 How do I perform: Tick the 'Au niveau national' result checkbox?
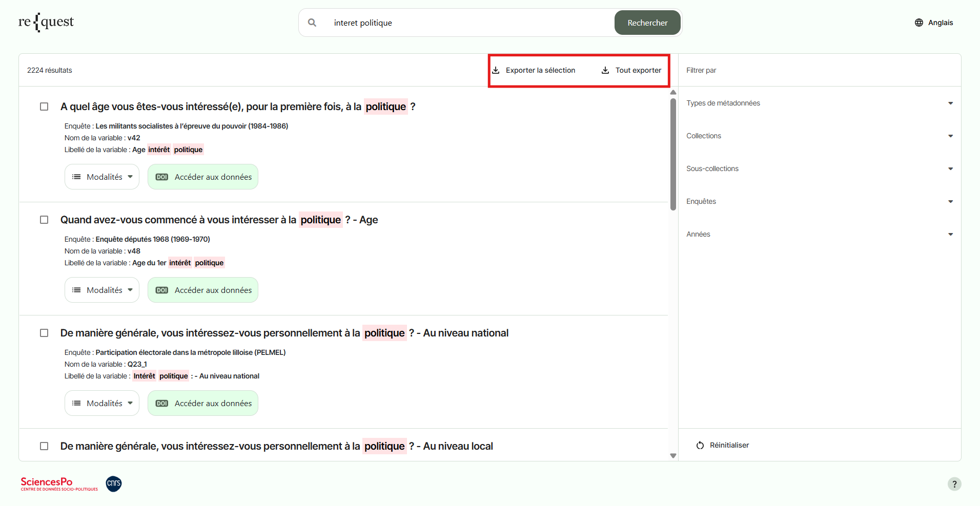[x=44, y=333]
